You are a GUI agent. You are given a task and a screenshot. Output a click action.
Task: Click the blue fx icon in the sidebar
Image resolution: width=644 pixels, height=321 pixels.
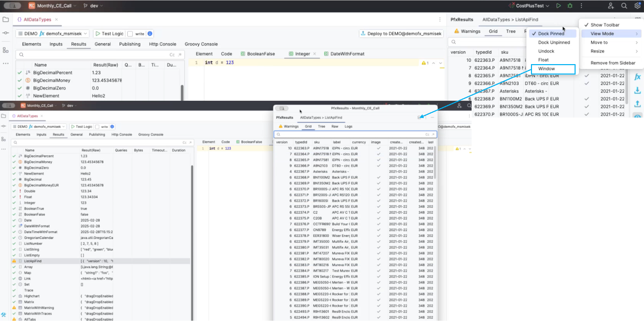(637, 77)
